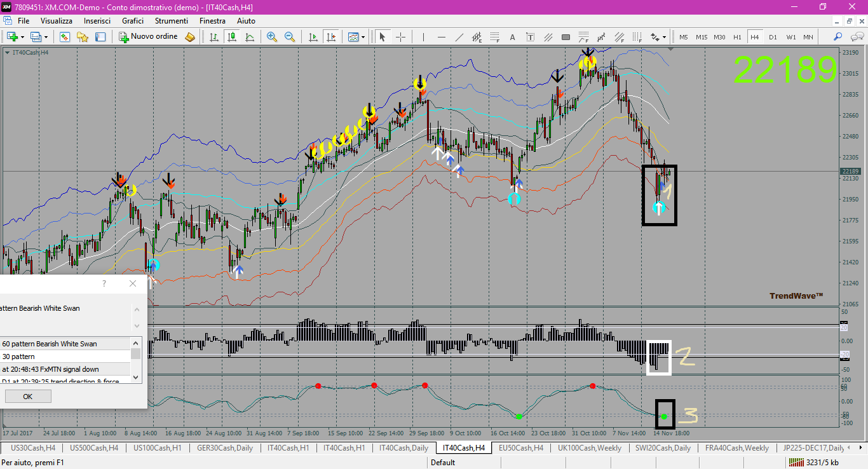Screen dimensions: 868x469
Task: Switch chart to candlestick style
Action: tap(232, 37)
